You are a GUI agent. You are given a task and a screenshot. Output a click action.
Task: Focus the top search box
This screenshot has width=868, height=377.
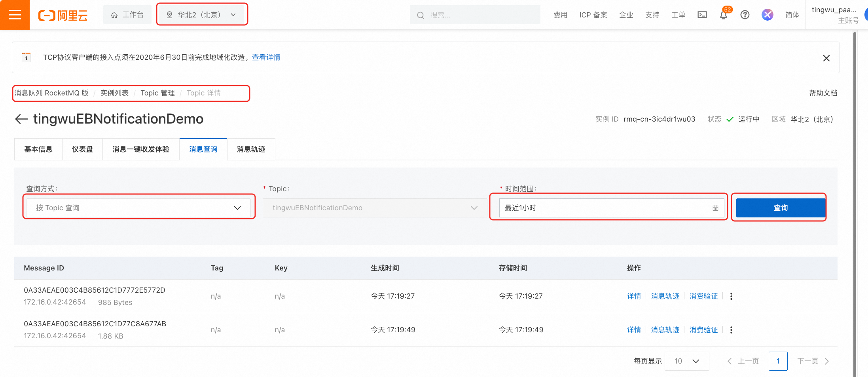click(475, 15)
